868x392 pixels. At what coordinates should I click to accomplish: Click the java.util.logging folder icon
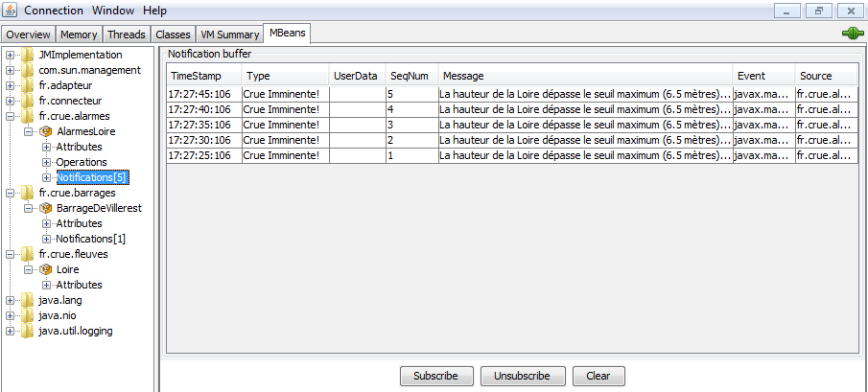click(28, 331)
